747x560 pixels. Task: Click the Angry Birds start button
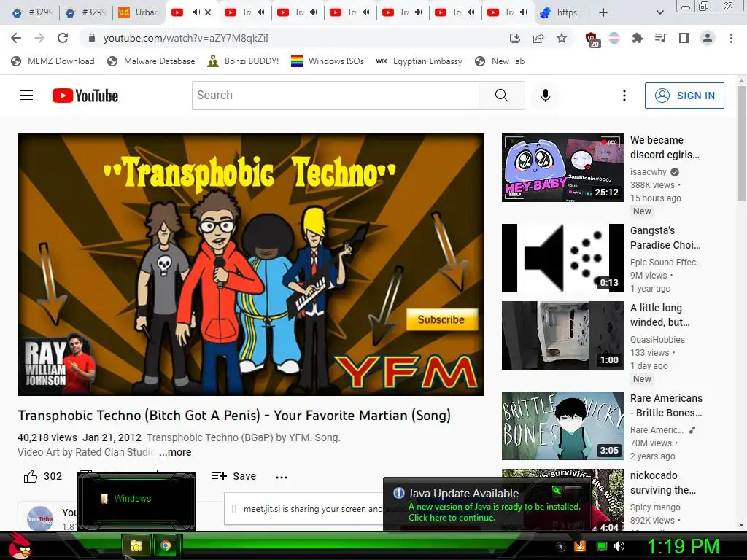20,545
